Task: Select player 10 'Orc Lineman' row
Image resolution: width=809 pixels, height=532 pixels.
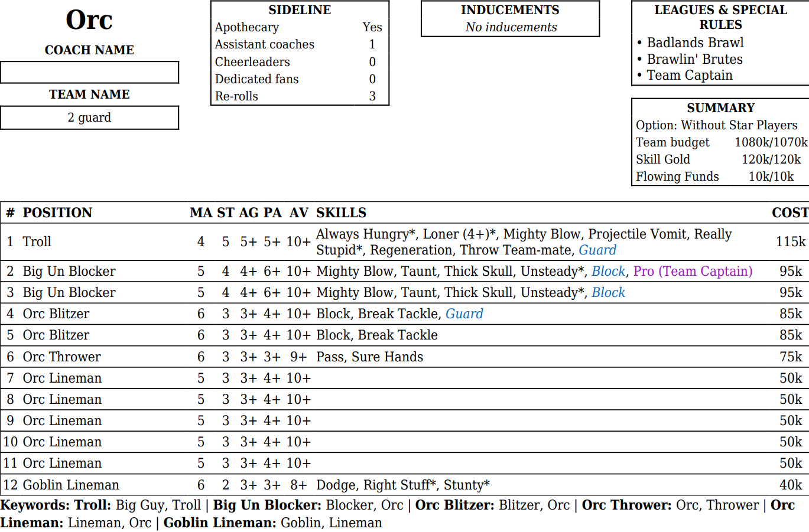Action: [x=404, y=442]
